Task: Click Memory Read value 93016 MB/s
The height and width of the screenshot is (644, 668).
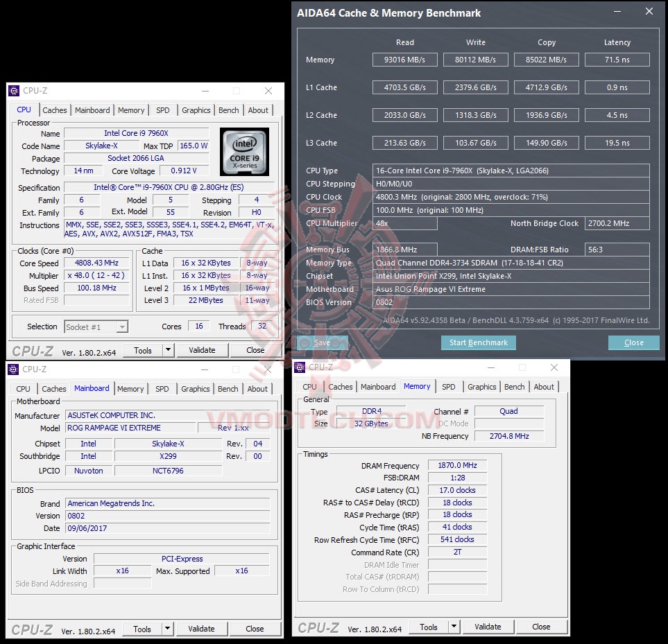Action: (404, 60)
